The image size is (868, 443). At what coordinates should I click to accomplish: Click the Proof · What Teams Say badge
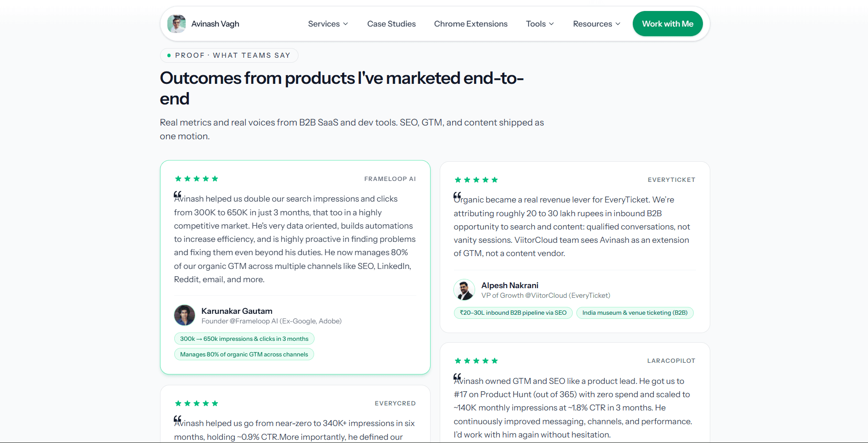[x=229, y=55]
